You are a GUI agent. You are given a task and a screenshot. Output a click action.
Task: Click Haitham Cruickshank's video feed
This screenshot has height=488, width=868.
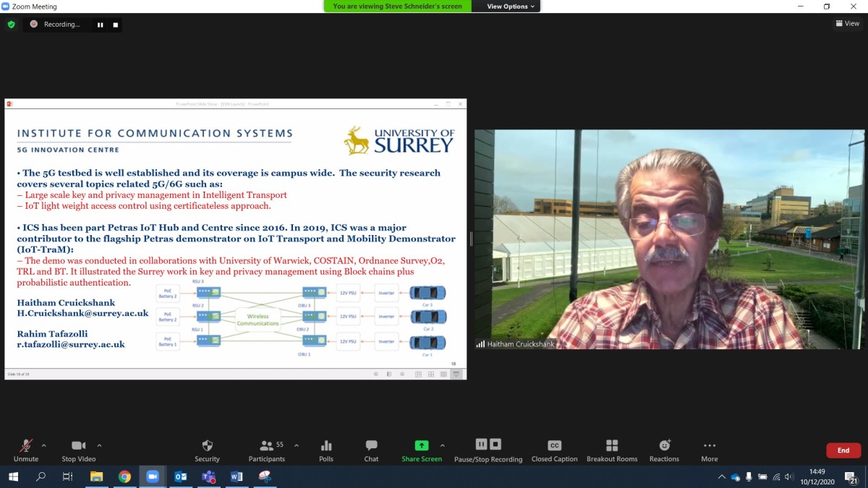[669, 239]
